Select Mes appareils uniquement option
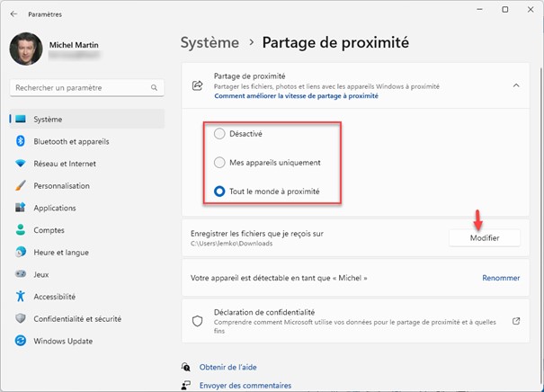Image resolution: width=544 pixels, height=392 pixels. tap(220, 163)
